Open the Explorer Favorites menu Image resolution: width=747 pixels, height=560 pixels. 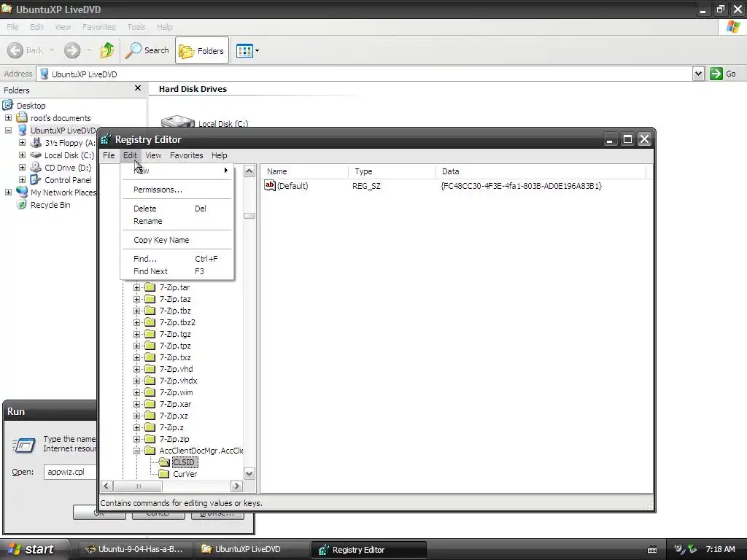(98, 27)
